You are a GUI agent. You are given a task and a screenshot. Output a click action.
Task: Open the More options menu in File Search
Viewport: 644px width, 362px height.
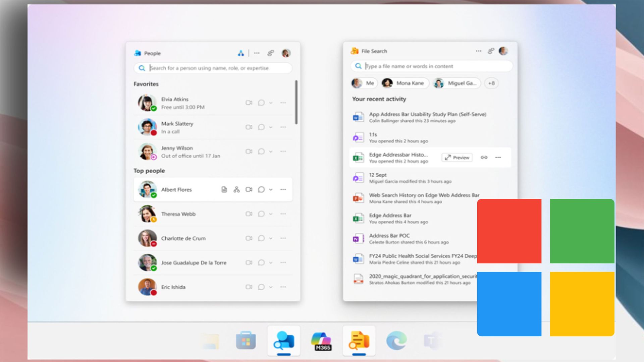pos(478,51)
